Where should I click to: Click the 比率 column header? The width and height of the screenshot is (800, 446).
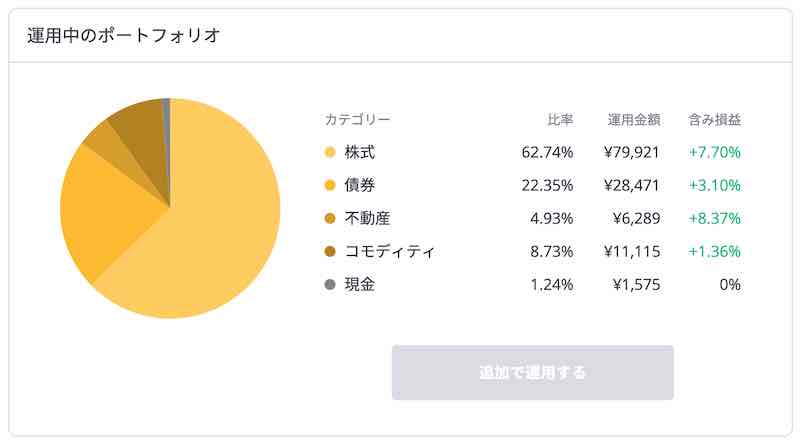click(560, 120)
